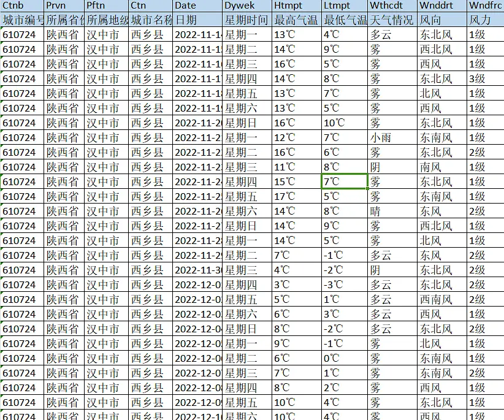Click the 5℃ high cell in 西南风 row

click(x=297, y=299)
